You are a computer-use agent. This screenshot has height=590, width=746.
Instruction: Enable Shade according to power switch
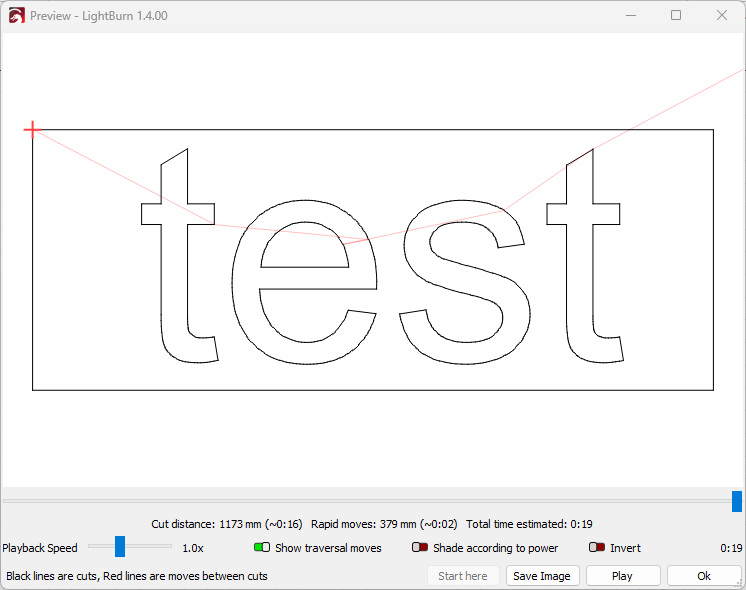point(420,547)
